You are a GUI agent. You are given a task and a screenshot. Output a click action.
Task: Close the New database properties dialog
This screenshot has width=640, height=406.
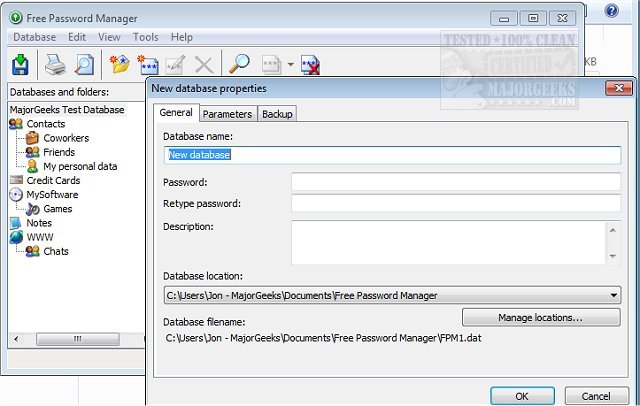tap(619, 88)
